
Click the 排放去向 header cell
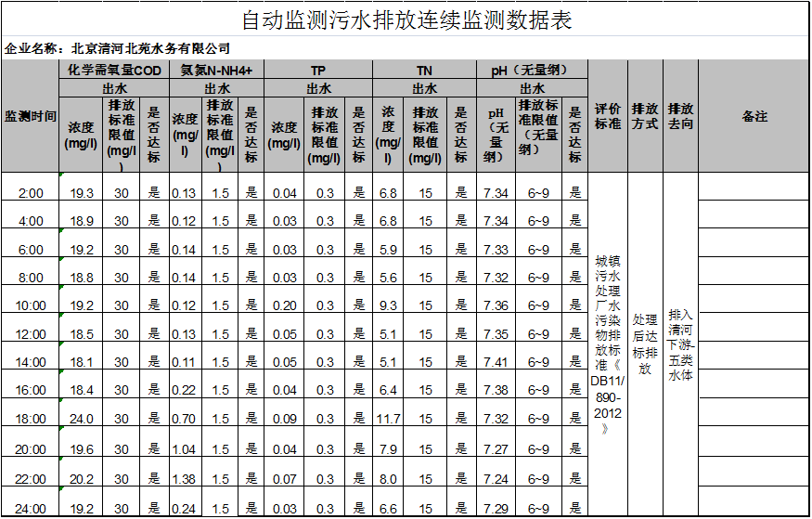pos(680,116)
